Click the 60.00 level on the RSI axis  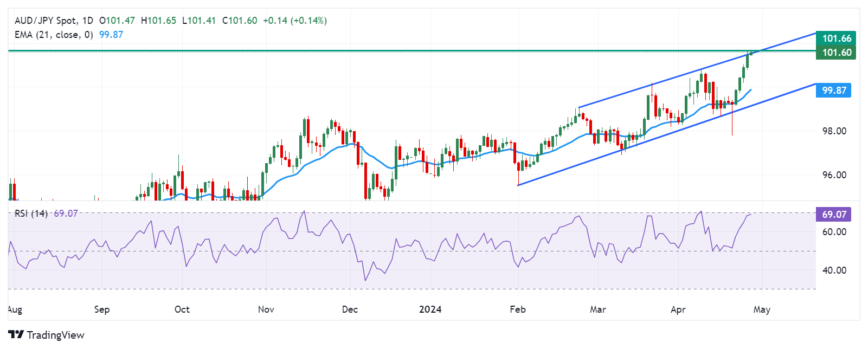(x=834, y=232)
